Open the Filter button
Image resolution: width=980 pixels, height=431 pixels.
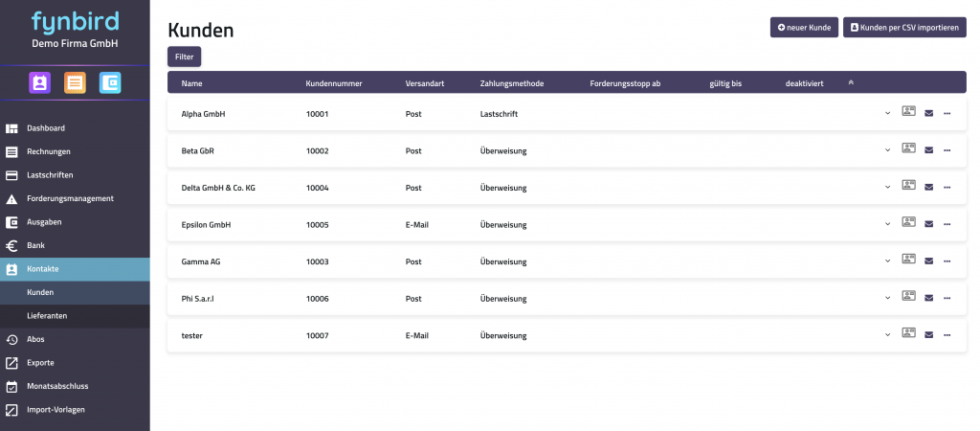click(185, 57)
